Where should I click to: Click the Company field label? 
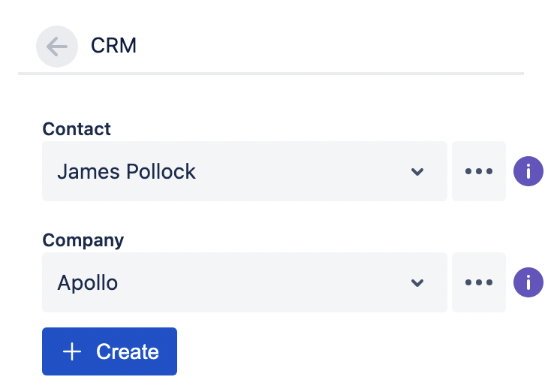83,240
